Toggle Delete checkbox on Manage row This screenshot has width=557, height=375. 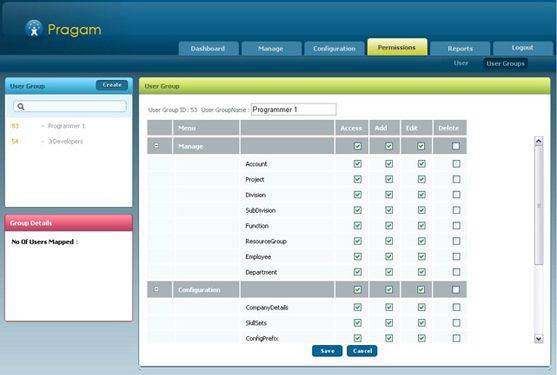(456, 146)
